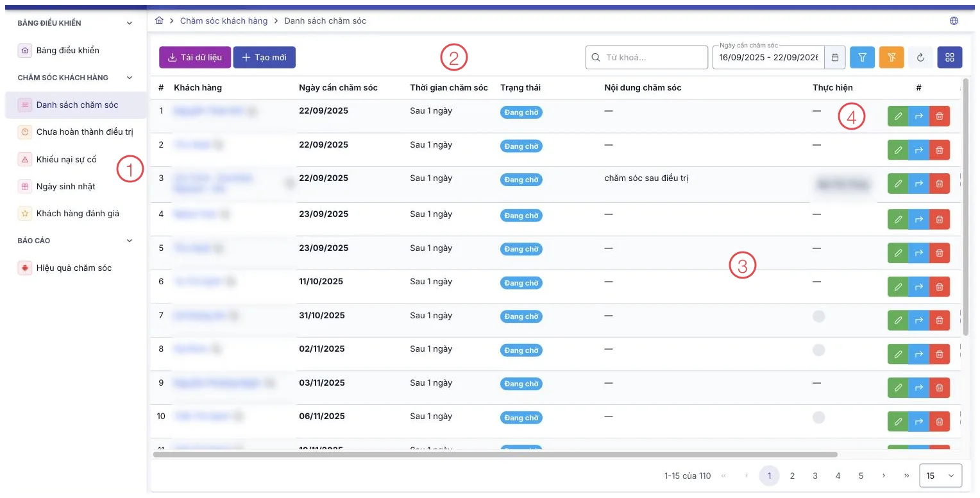Go to page 3 in pagination
Image resolution: width=980 pixels, height=498 pixels.
tap(815, 476)
